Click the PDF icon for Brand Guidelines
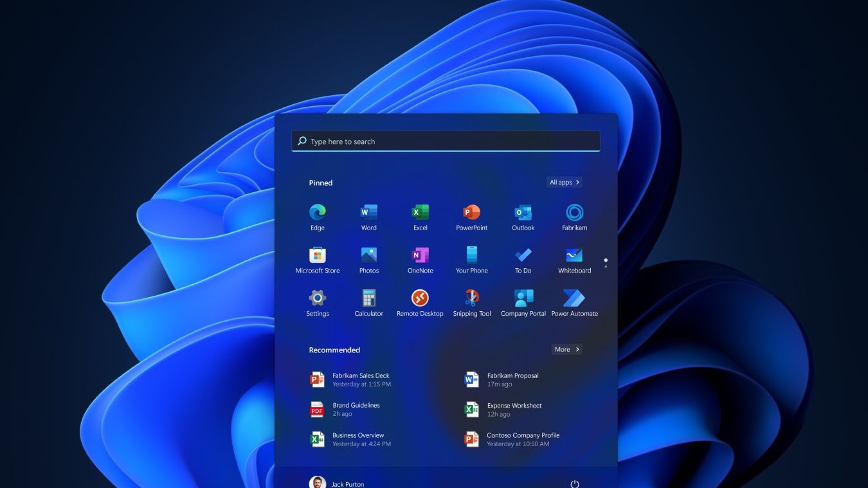The image size is (868, 488). point(317,410)
